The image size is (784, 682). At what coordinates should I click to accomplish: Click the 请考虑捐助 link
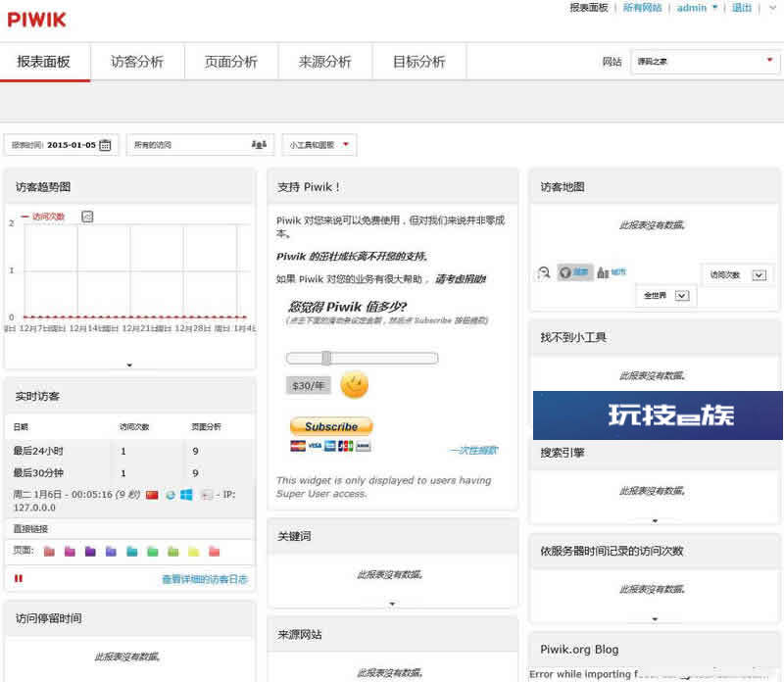coord(461,279)
